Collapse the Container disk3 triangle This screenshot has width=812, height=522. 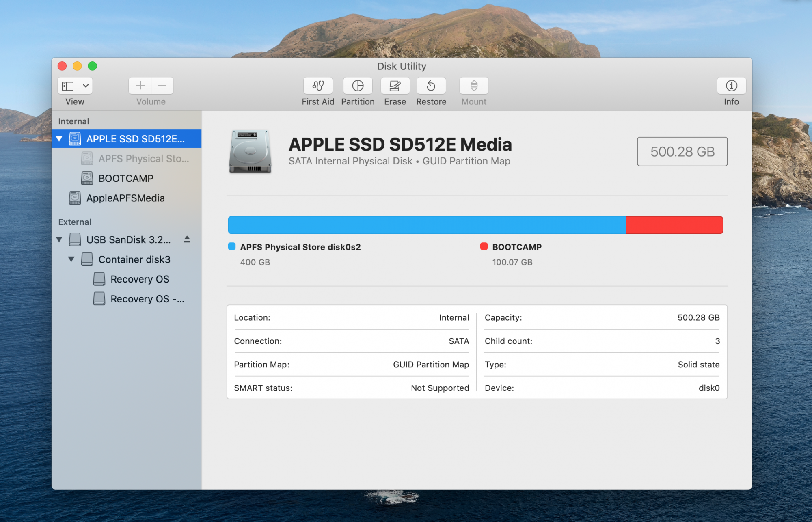point(71,259)
